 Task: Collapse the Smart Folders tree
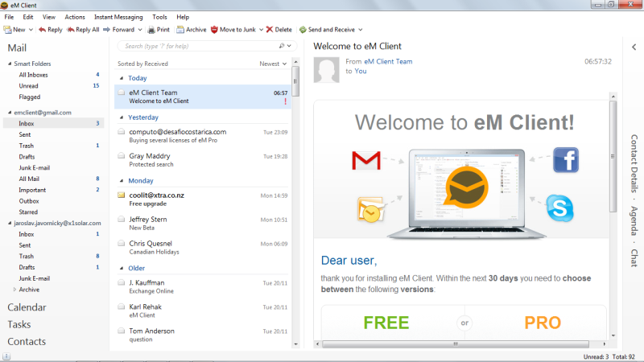[x=10, y=64]
